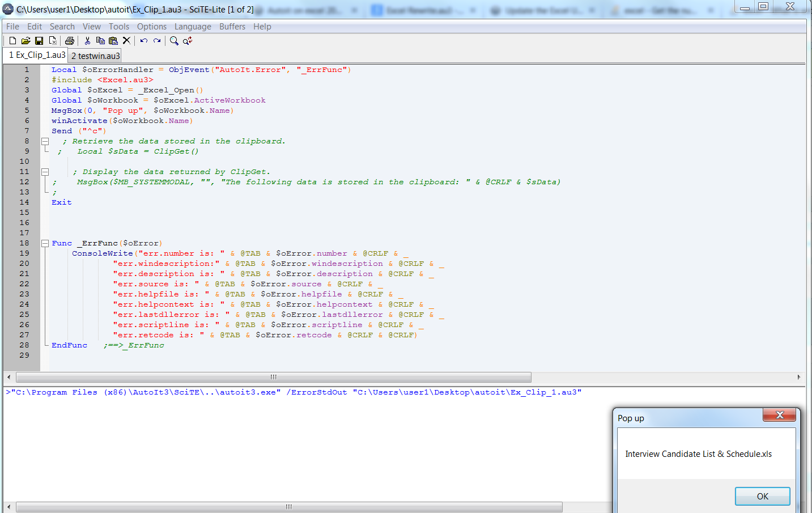This screenshot has width=812, height=513.
Task: Collapse the _ErrFunc function fold at line 18
Action: [x=45, y=243]
